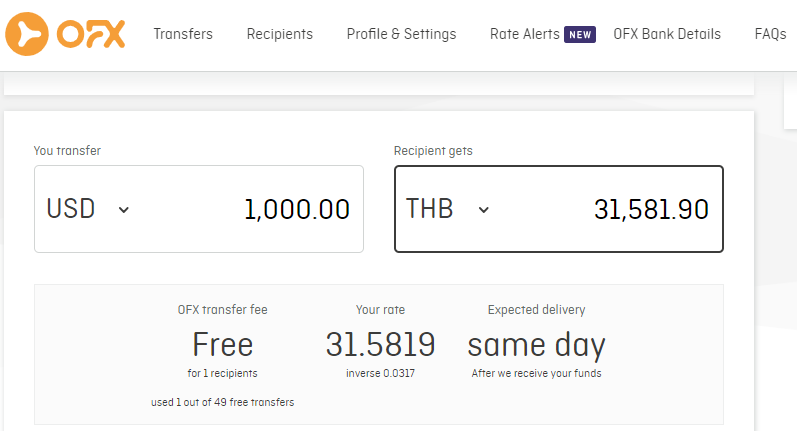Click the orange OFX circle logo icon
Screen dimensions: 797x431
tap(27, 34)
